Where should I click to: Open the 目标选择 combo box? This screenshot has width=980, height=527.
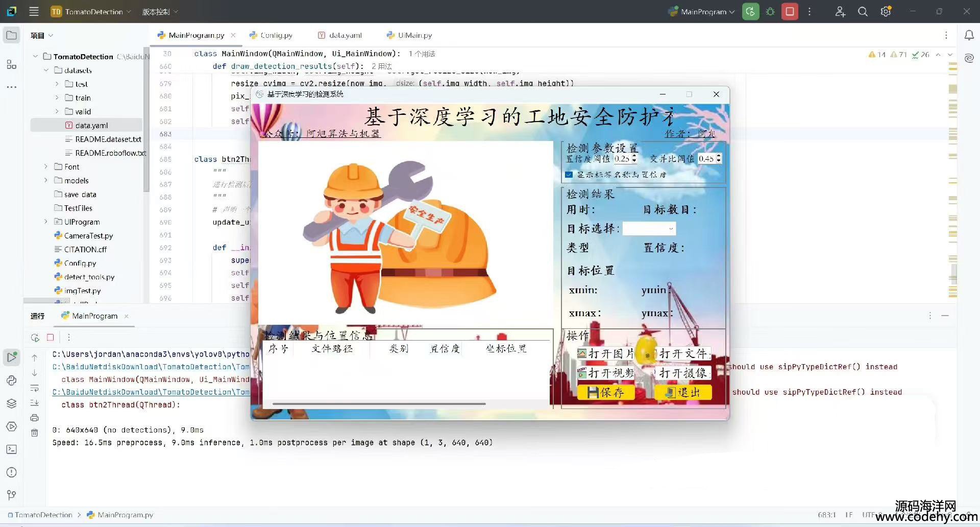pyautogui.click(x=649, y=229)
